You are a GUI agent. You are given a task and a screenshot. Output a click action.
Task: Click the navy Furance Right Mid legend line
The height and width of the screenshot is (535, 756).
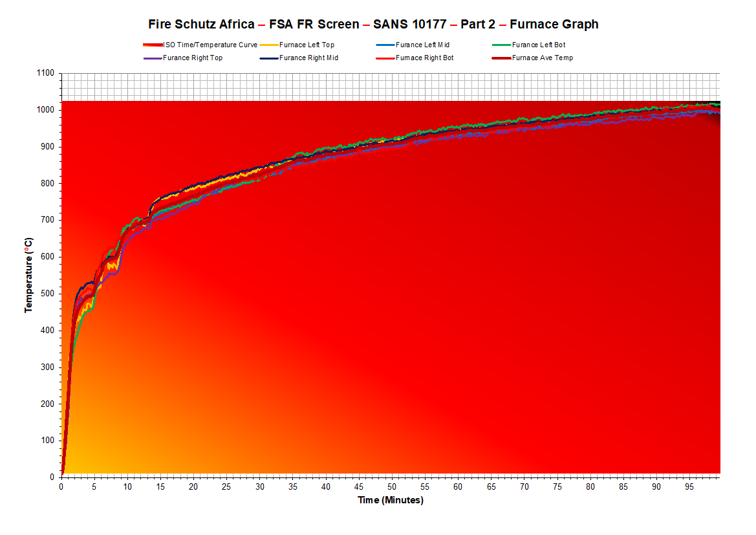coord(268,58)
